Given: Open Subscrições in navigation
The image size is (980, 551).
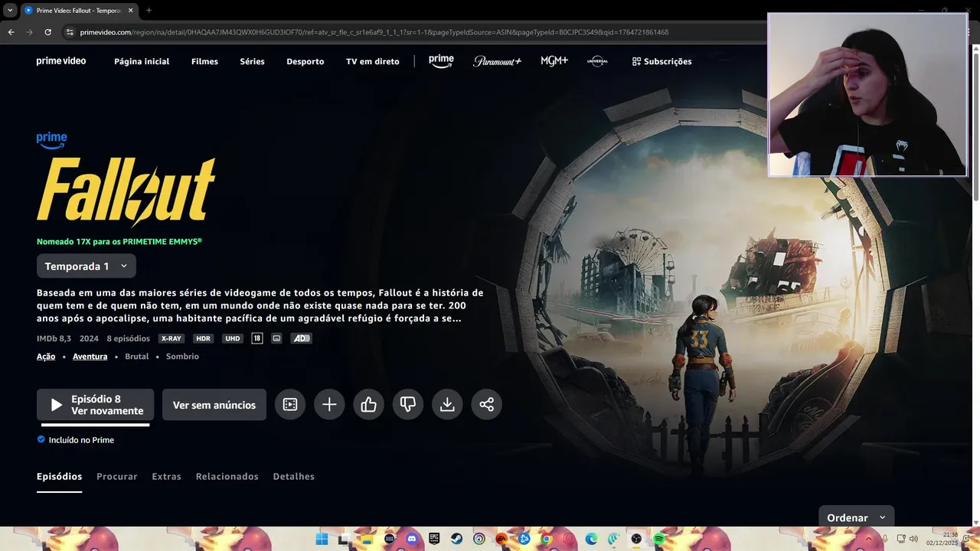Looking at the screenshot, I should tap(661, 61).
